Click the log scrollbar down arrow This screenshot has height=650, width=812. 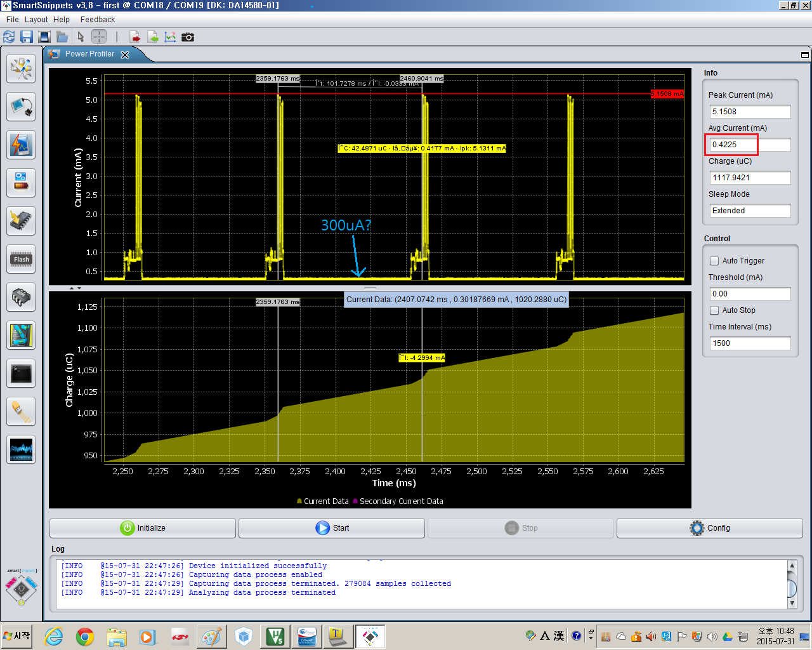[792, 603]
